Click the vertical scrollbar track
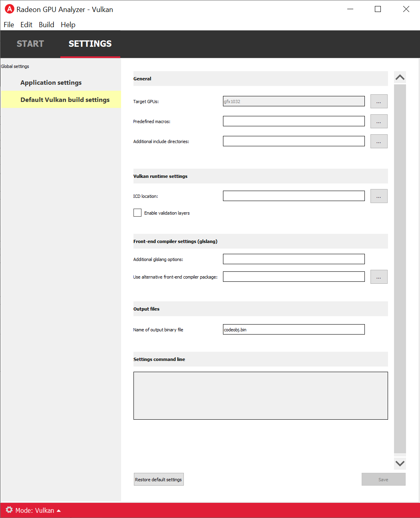The image size is (420, 518). 400,268
